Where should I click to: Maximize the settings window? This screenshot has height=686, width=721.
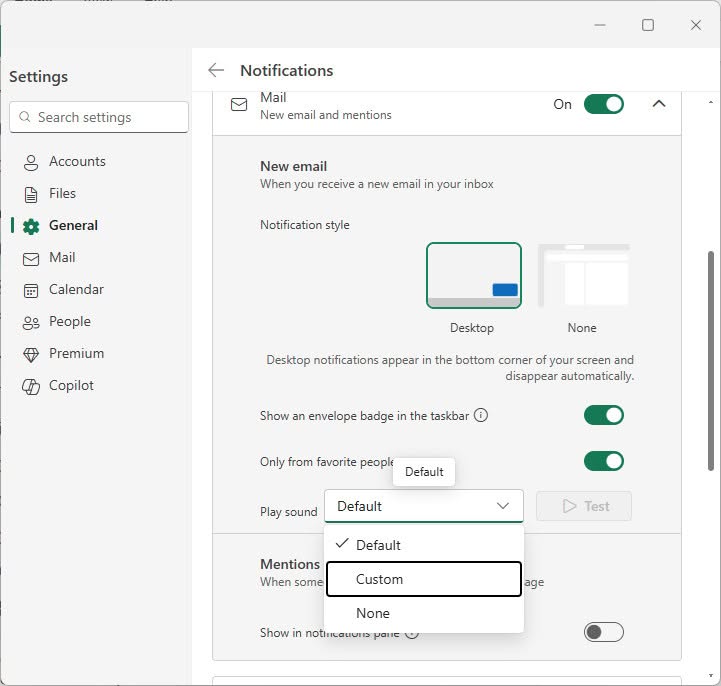coord(648,25)
